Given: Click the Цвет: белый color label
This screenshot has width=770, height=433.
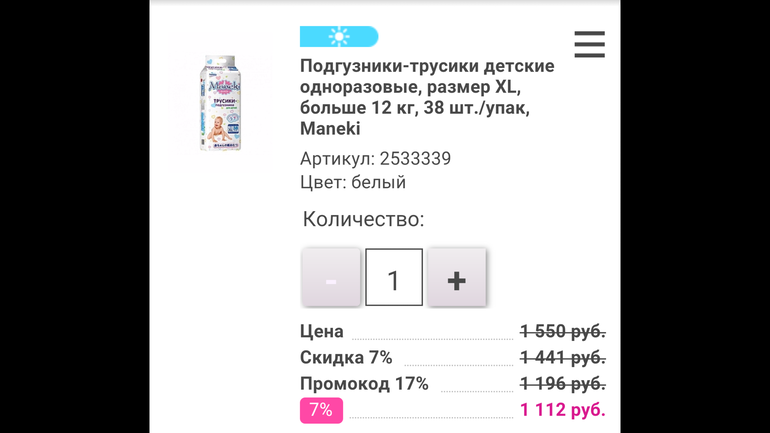Looking at the screenshot, I should click(353, 182).
